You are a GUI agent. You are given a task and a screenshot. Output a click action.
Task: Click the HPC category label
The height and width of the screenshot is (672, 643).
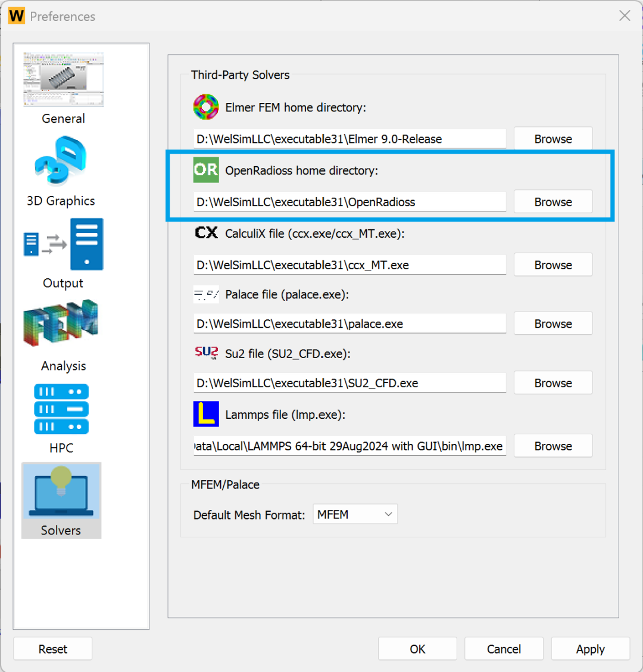coord(61,448)
